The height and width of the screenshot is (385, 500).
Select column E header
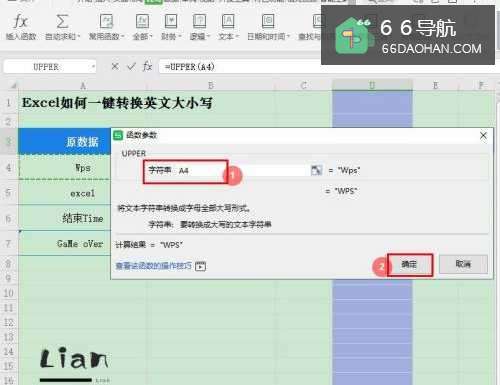click(x=435, y=86)
